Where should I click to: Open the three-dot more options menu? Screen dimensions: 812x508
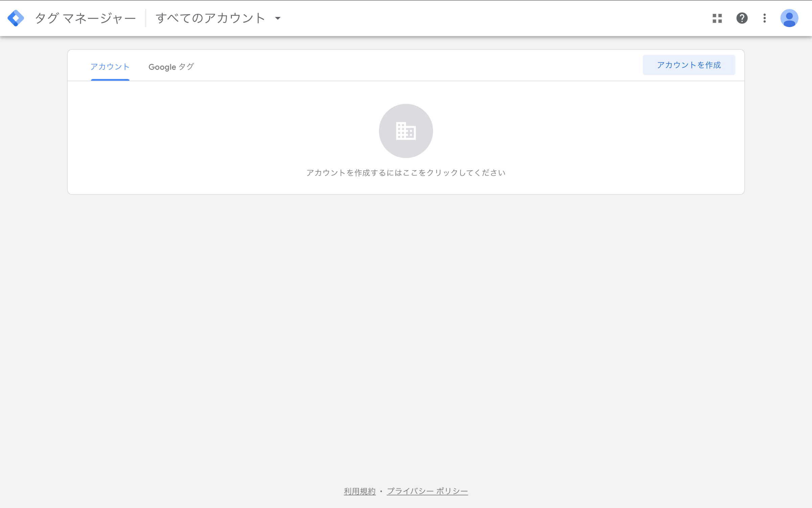(764, 18)
